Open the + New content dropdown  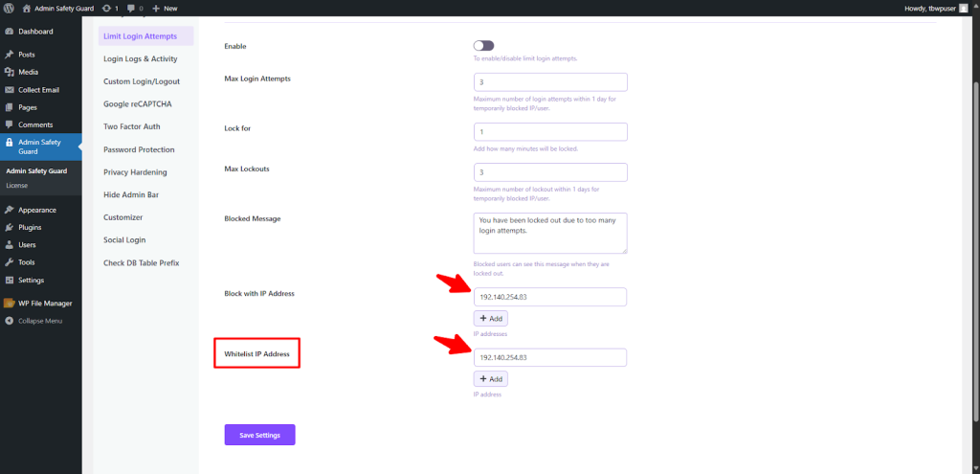coord(167,8)
